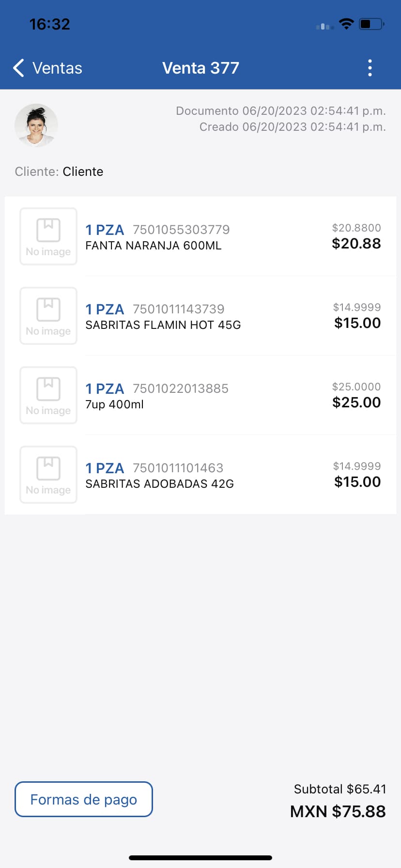Open the Formas de pago button
401x868 pixels.
click(84, 799)
